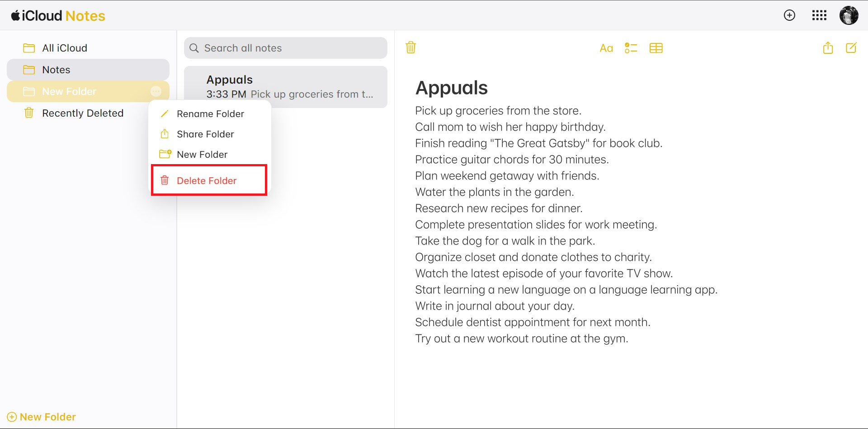Viewport: 868px width, 429px height.
Task: Add a table to the note
Action: coord(656,48)
